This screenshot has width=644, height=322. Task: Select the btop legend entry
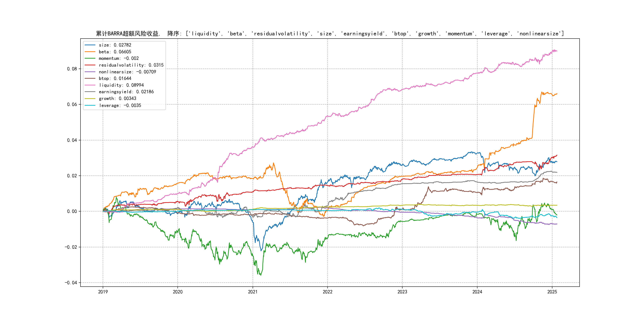click(x=115, y=79)
